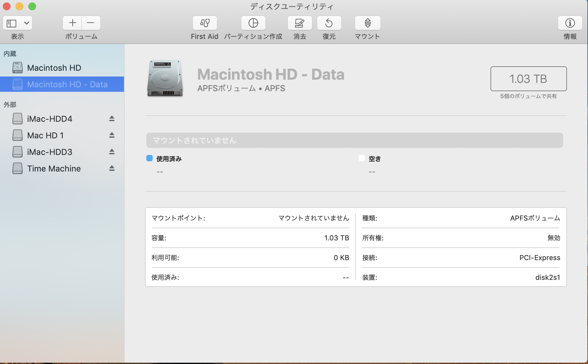Add a new volume with plus button
The image size is (588, 364).
[x=72, y=23]
